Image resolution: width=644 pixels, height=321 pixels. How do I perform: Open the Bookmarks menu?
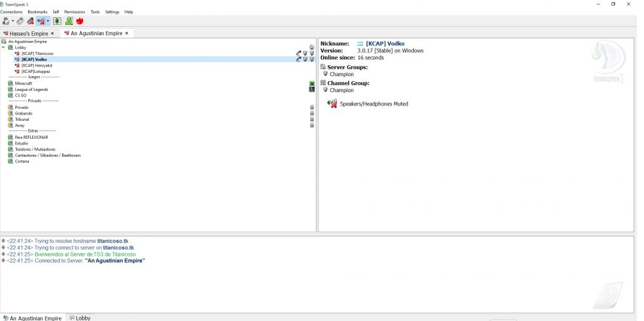coord(37,12)
